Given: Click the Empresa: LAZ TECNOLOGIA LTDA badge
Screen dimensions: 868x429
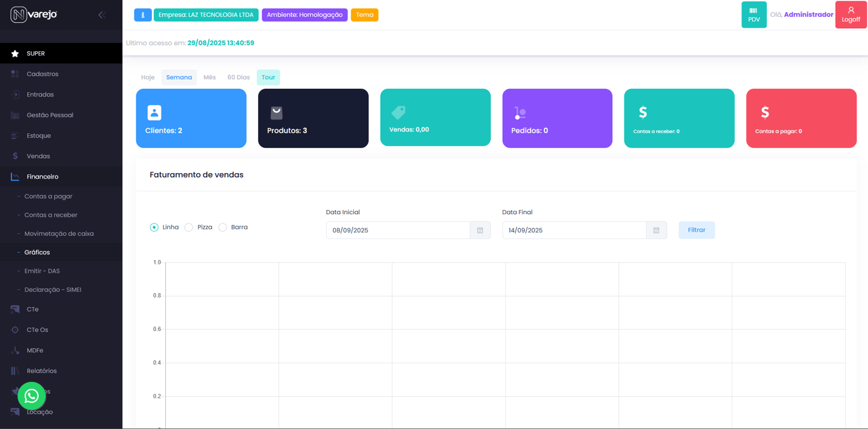Looking at the screenshot, I should [x=206, y=15].
